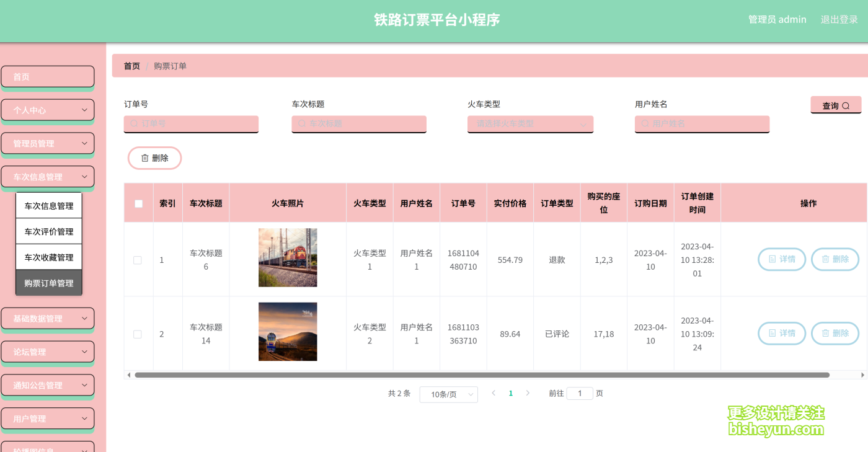Select 车次收藏管理 from the submenu
Image resolution: width=868 pixels, height=452 pixels.
[x=48, y=257]
